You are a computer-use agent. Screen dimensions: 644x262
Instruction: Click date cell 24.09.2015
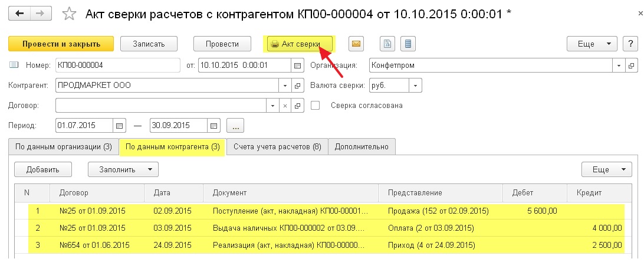point(174,245)
